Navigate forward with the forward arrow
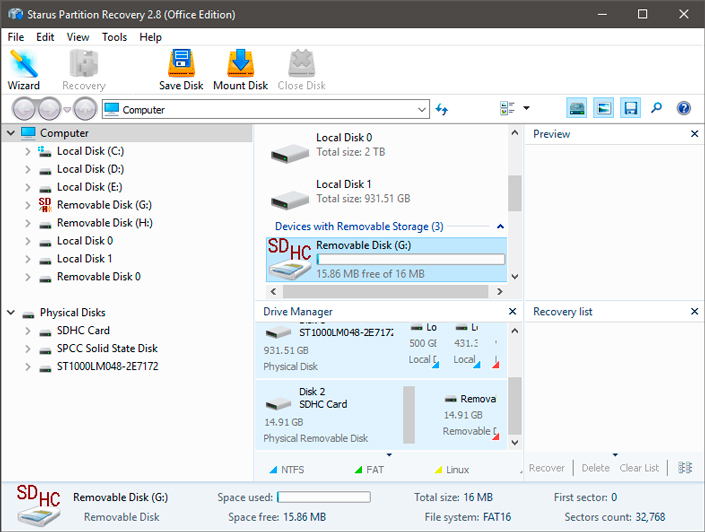 [49, 109]
